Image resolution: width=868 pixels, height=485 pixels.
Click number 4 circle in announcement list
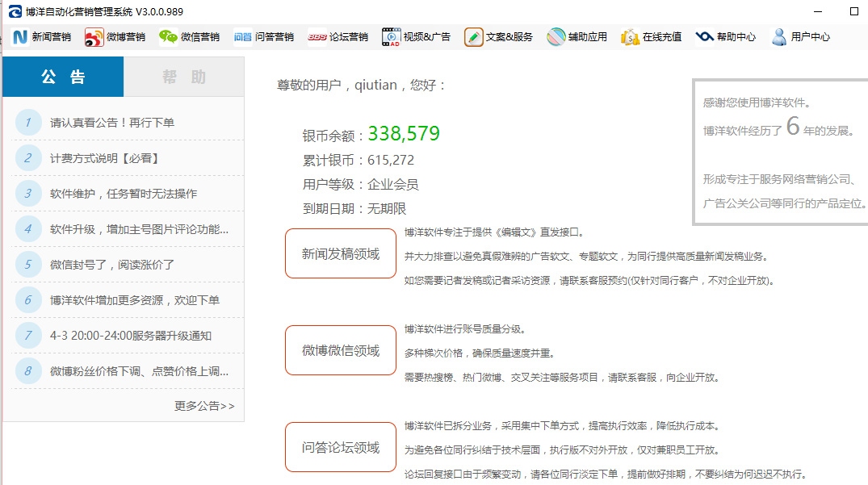(28, 229)
